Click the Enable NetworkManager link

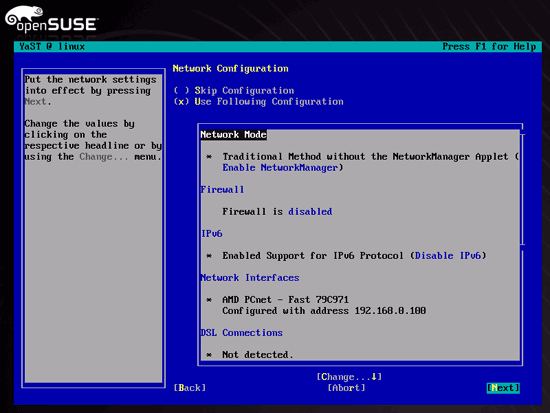pyautogui.click(x=280, y=168)
